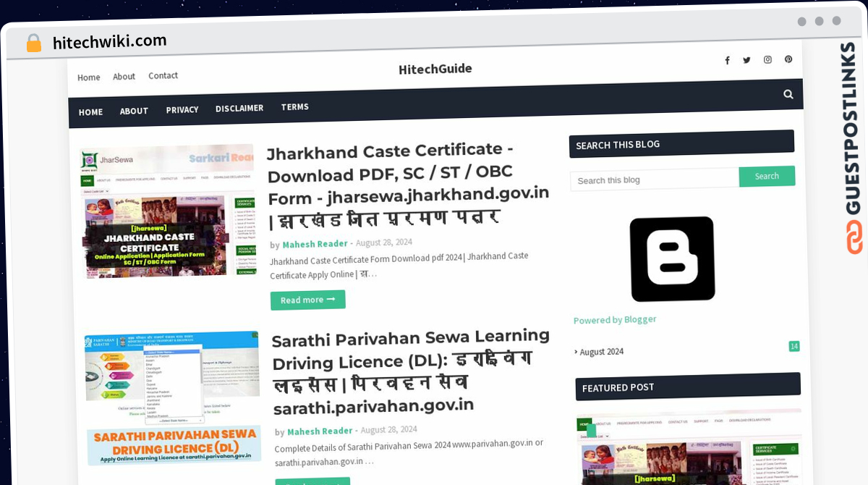This screenshot has width=868, height=485.
Task: Click the hitechwiki.com address text
Action: pyautogui.click(x=110, y=41)
